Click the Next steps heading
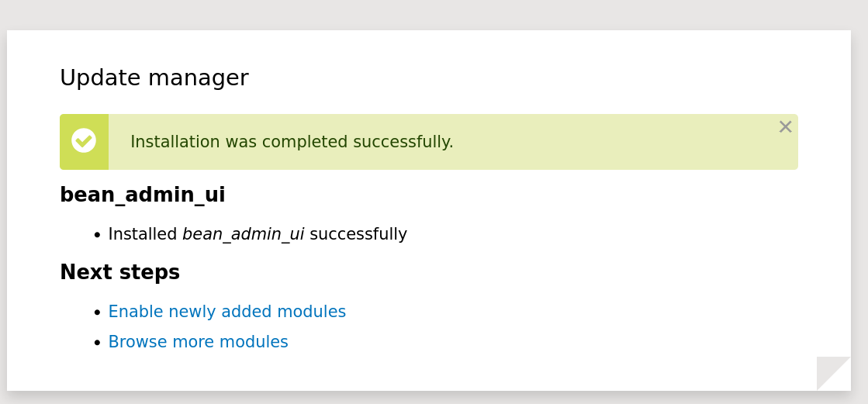 click(x=119, y=272)
